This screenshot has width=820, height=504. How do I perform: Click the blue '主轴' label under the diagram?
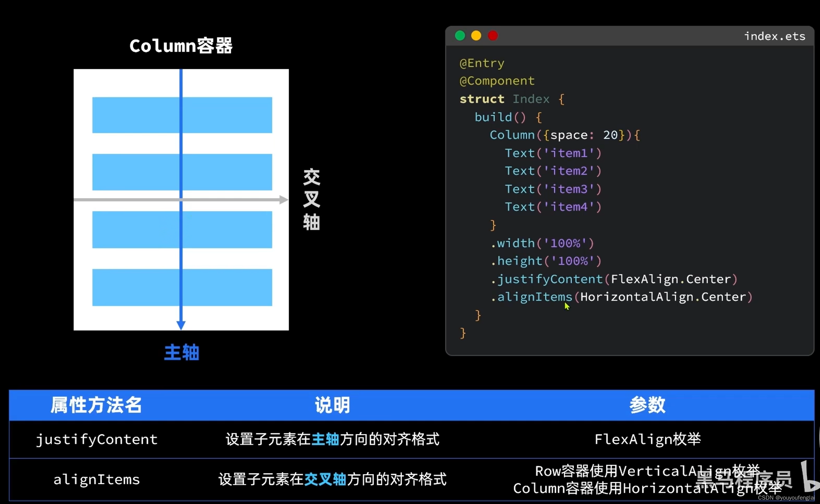pos(182,352)
